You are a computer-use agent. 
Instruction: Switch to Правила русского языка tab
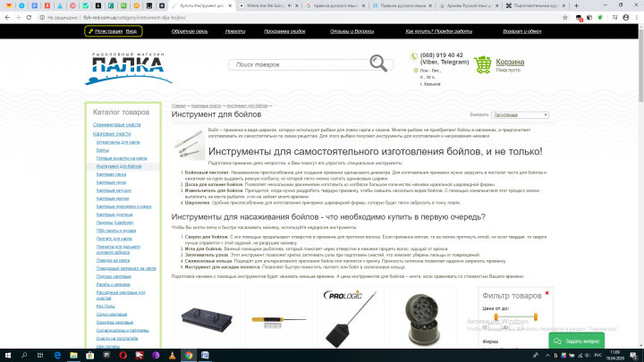pos(402,5)
